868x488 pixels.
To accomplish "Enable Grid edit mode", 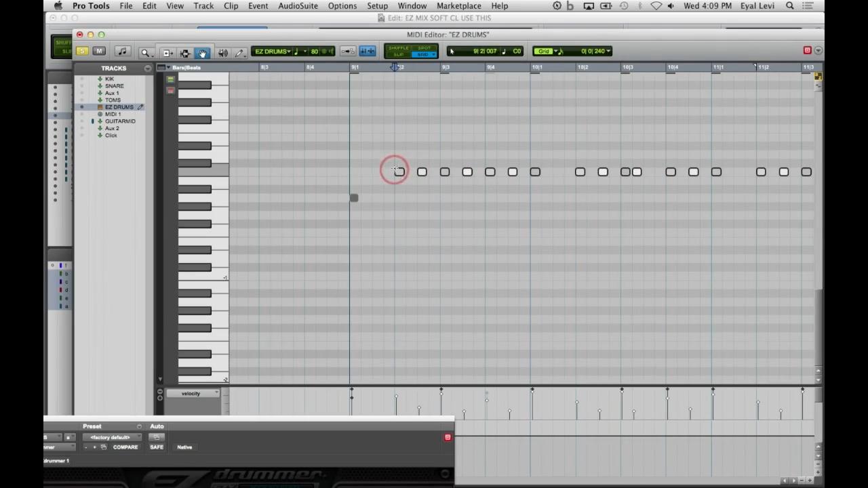I will point(425,54).
